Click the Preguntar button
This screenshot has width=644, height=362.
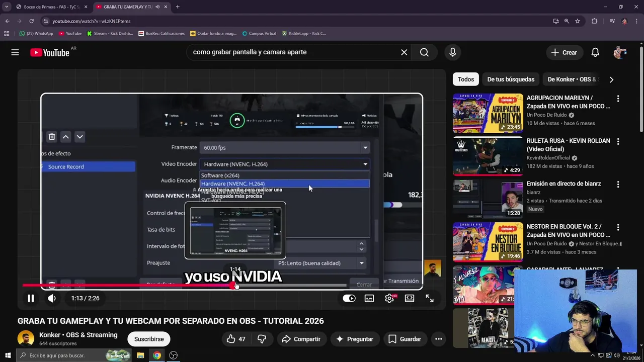point(355,339)
